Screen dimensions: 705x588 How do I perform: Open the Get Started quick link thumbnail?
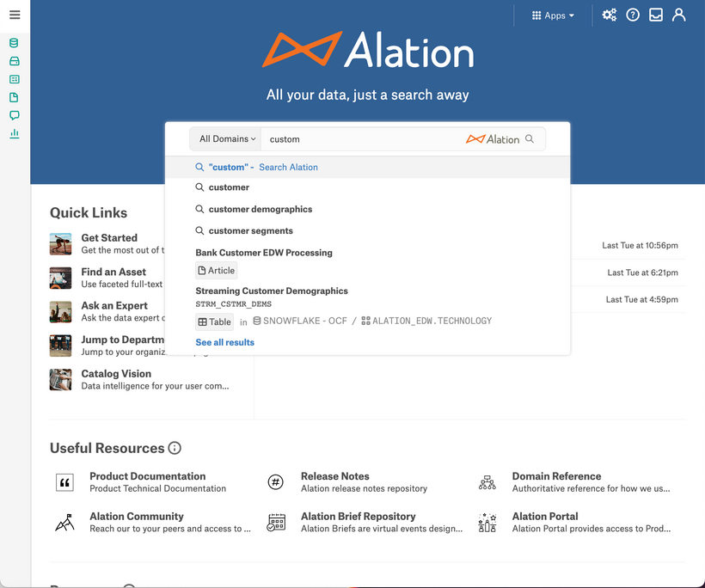[x=60, y=244]
